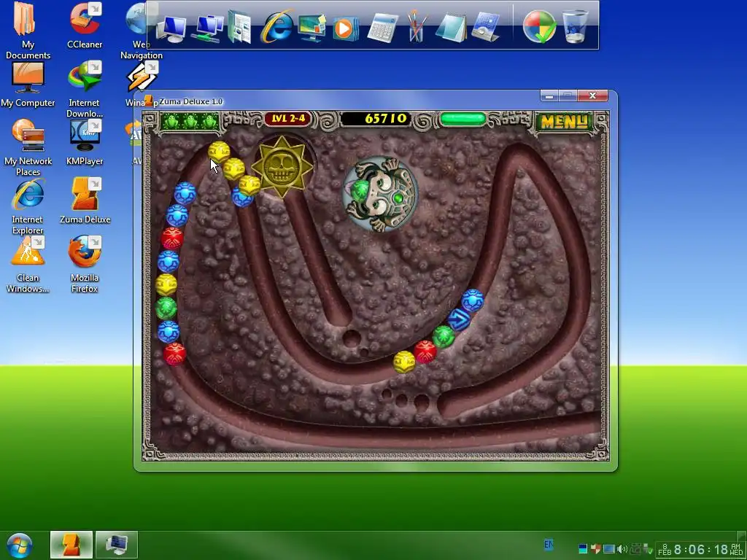Click the green Zuma progress bar
The height and width of the screenshot is (560, 747).
(x=462, y=119)
